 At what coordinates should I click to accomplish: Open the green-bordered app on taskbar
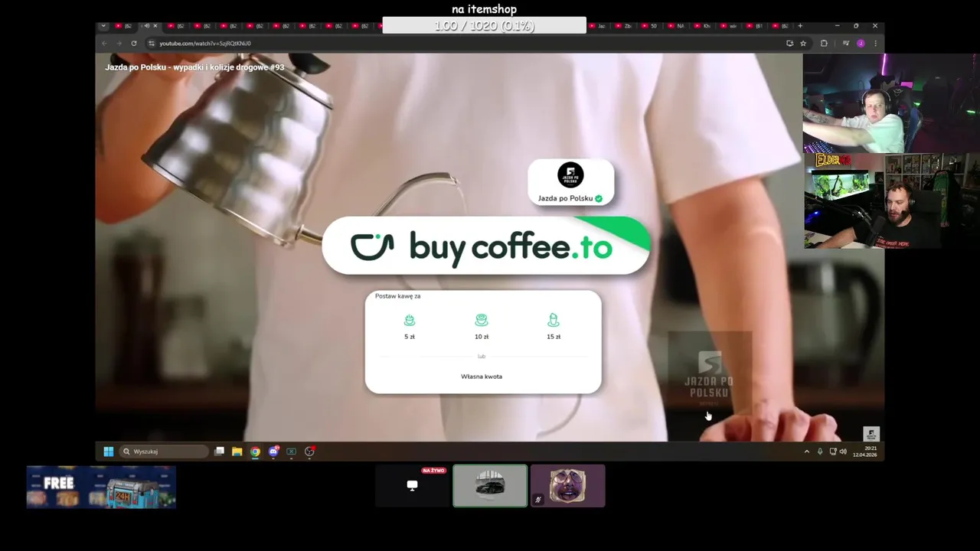point(291,452)
